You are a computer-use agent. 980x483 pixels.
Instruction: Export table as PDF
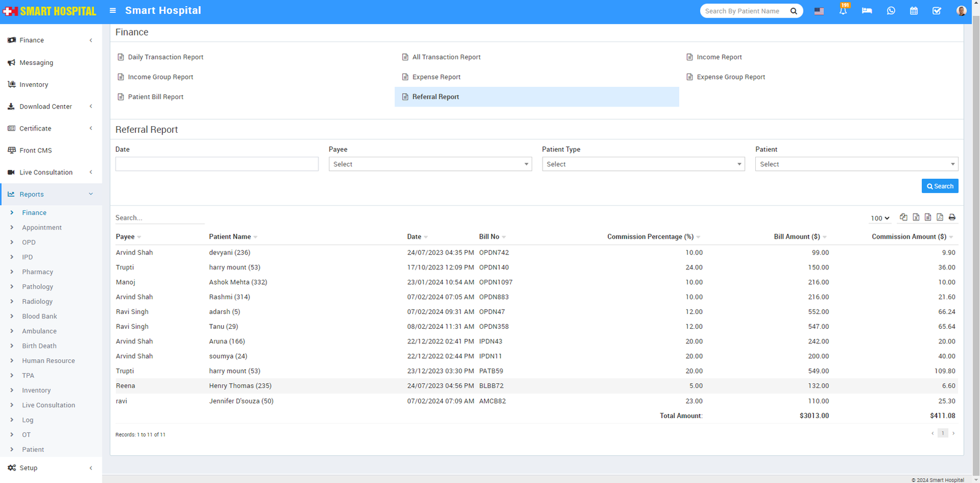click(x=940, y=217)
